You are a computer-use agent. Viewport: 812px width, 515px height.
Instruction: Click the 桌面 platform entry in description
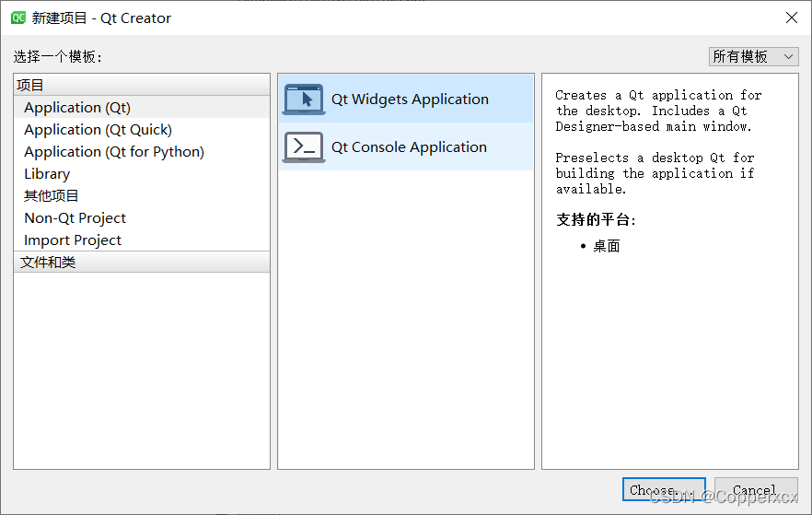pyautogui.click(x=607, y=246)
